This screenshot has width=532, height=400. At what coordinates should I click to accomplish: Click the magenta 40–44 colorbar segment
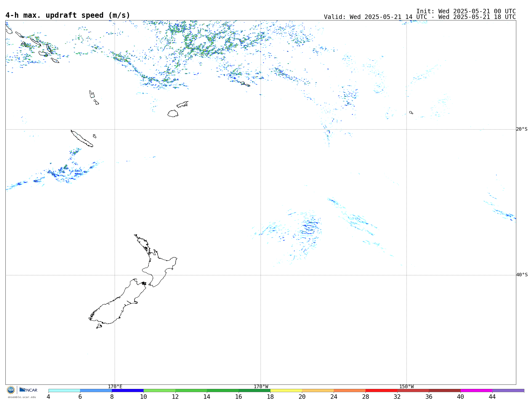pyautogui.click(x=476, y=391)
